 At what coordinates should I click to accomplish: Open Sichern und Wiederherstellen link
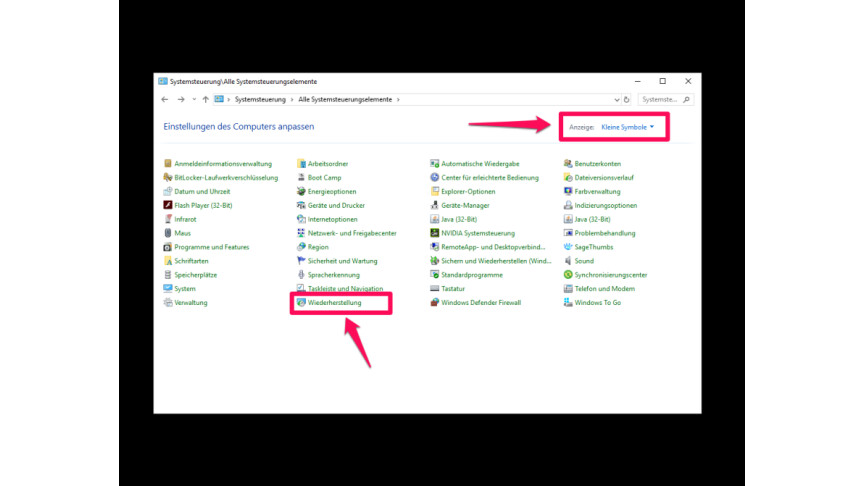tap(496, 261)
